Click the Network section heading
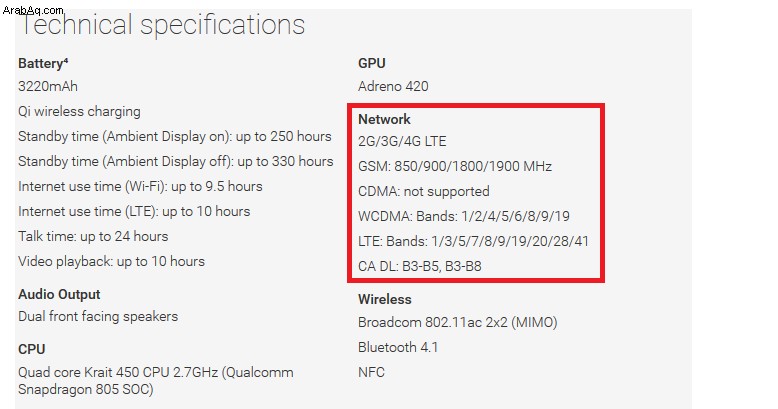 [x=385, y=119]
